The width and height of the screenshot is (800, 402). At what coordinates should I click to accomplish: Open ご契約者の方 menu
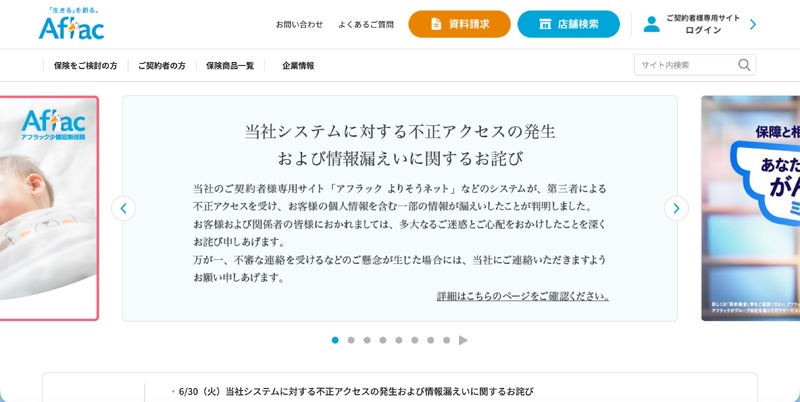point(162,66)
